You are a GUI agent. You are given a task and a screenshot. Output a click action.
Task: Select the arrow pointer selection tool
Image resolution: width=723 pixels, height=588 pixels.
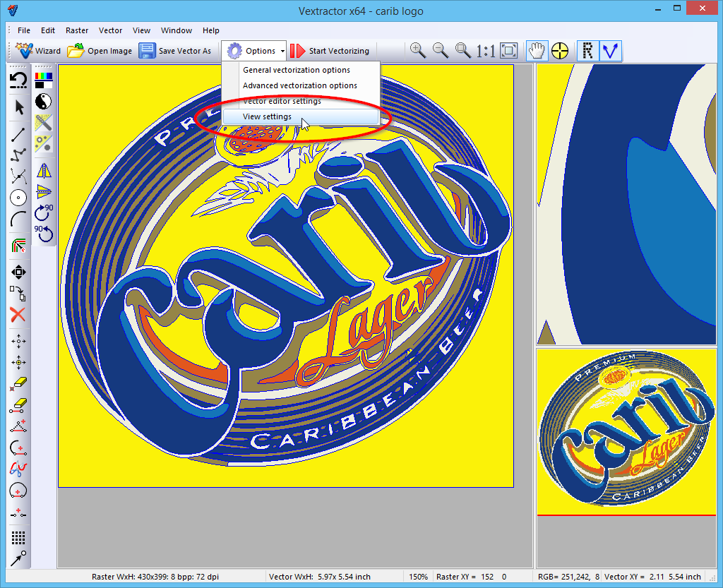[x=19, y=107]
